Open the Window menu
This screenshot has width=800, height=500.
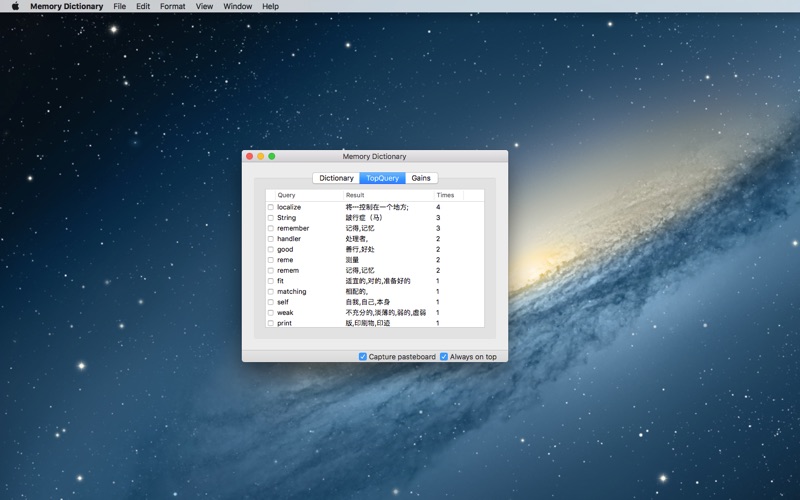tap(237, 6)
